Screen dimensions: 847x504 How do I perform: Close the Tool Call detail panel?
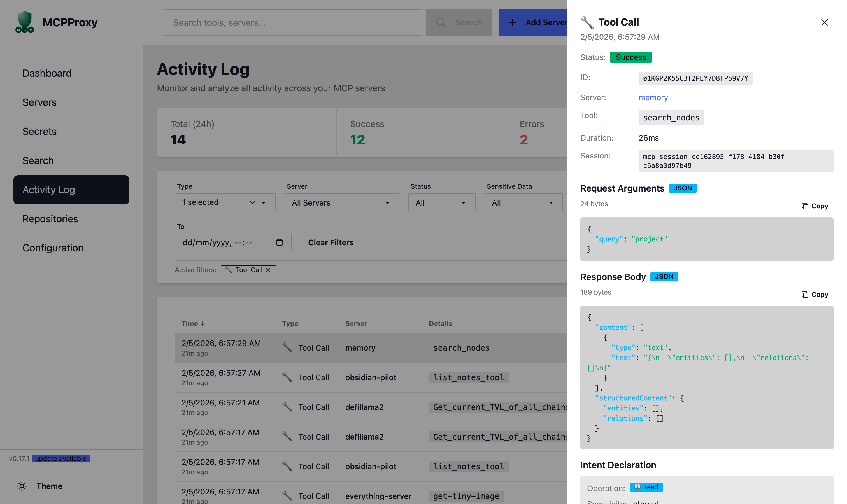tap(825, 22)
